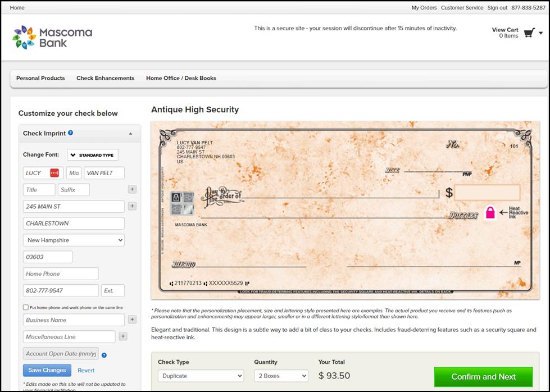Enable home and work phone on same line
The width and height of the screenshot is (550, 392).
pyautogui.click(x=26, y=308)
